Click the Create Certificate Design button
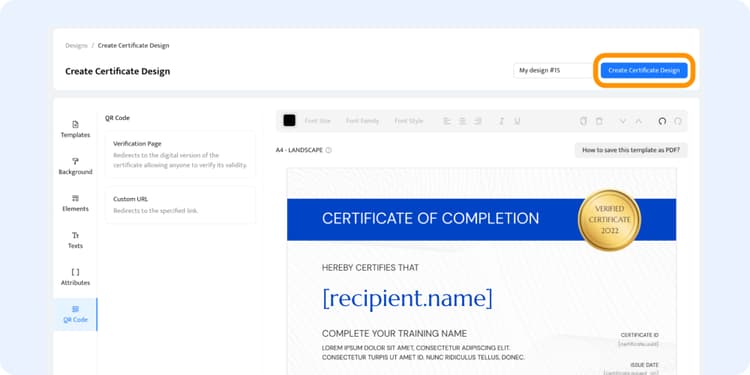 pyautogui.click(x=644, y=70)
